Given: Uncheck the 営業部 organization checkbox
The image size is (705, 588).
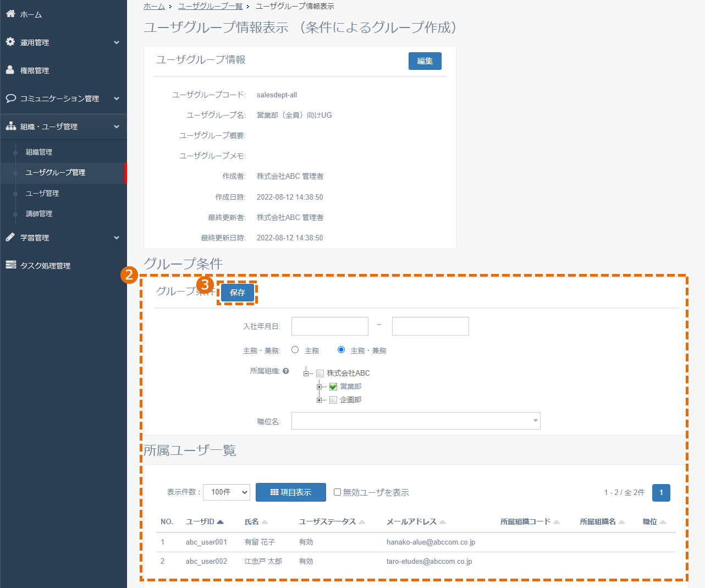Looking at the screenshot, I should pyautogui.click(x=333, y=387).
